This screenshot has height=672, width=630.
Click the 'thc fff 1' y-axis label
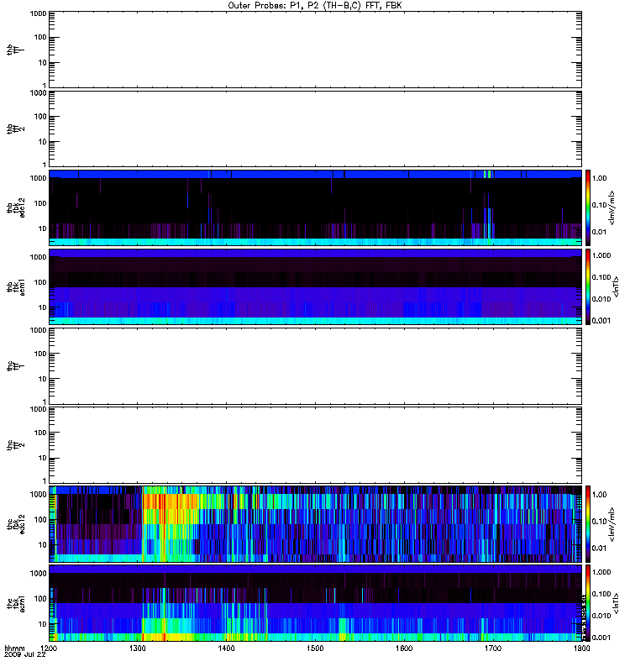15,366
